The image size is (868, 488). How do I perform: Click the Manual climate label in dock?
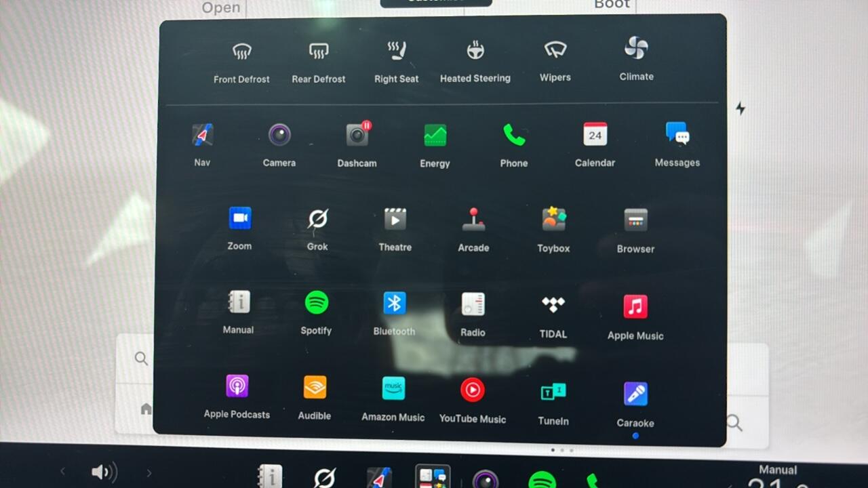click(x=778, y=470)
